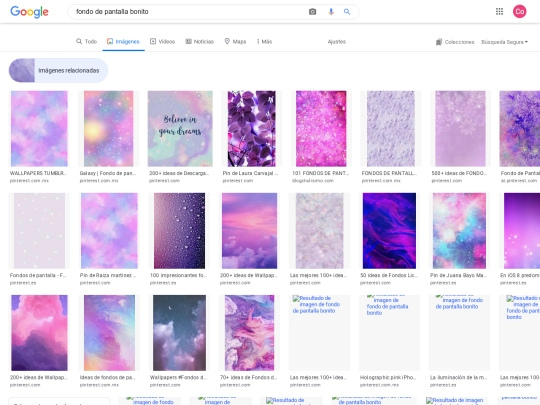This screenshot has height=405, width=540.
Task: Open the lavender textured FONDOS DE PANTALL image
Action: 391,128
